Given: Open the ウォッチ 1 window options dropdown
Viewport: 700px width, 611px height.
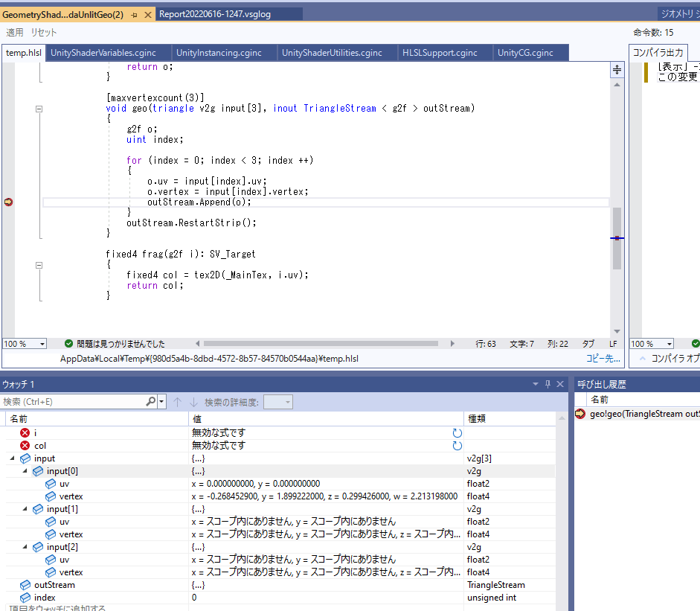Looking at the screenshot, I should point(536,384).
